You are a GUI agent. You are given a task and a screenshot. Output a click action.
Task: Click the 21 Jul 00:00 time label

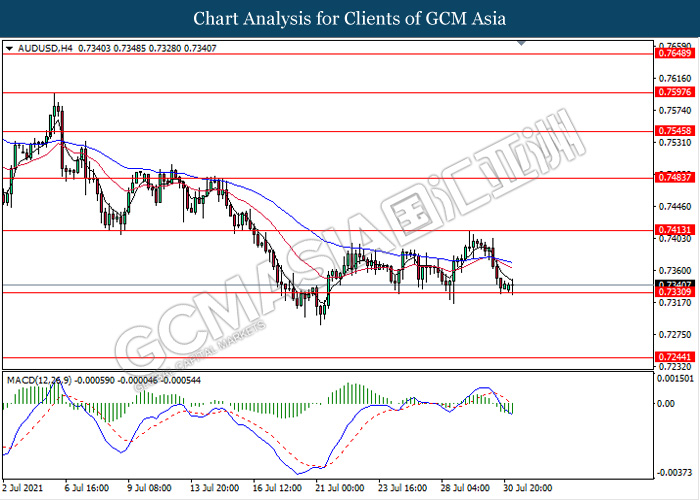(x=338, y=488)
